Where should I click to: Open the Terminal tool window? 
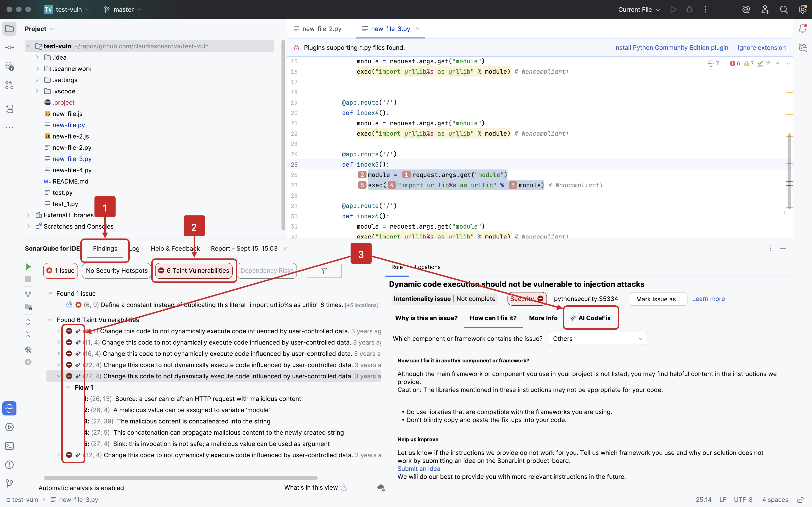[x=9, y=446]
